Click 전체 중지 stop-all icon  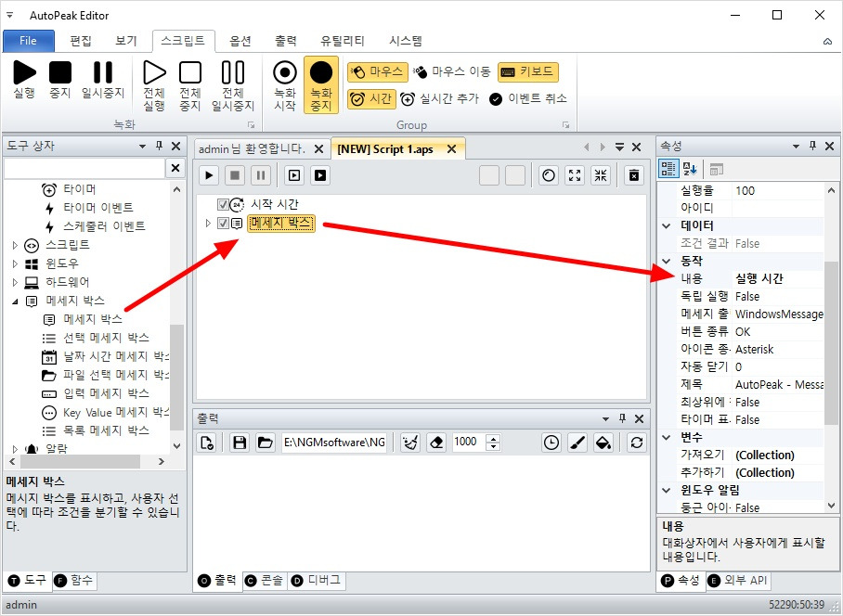point(189,86)
